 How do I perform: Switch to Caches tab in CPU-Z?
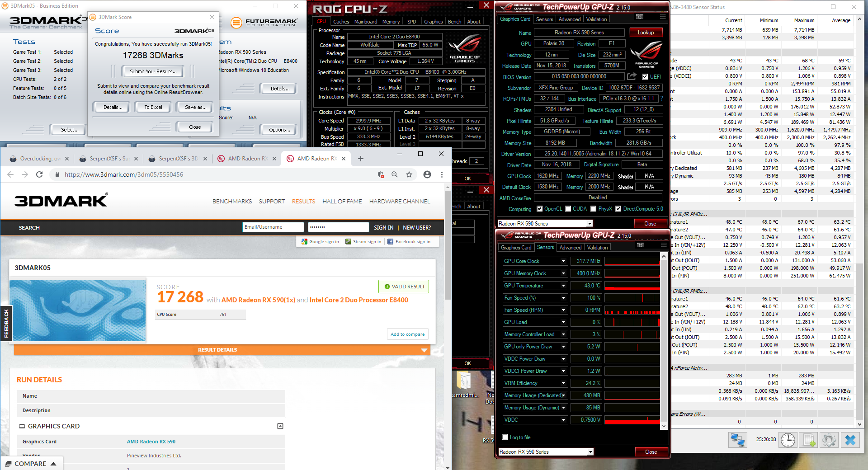click(341, 22)
